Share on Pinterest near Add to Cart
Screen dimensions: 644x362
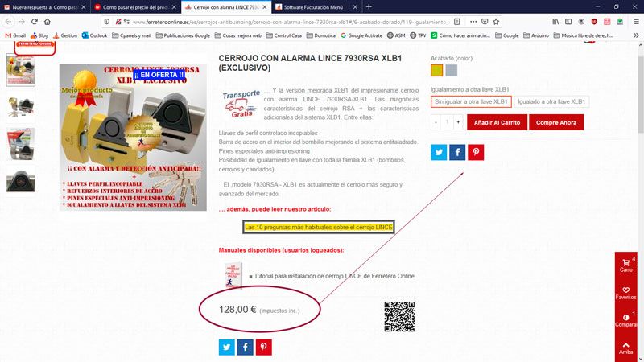pos(476,152)
